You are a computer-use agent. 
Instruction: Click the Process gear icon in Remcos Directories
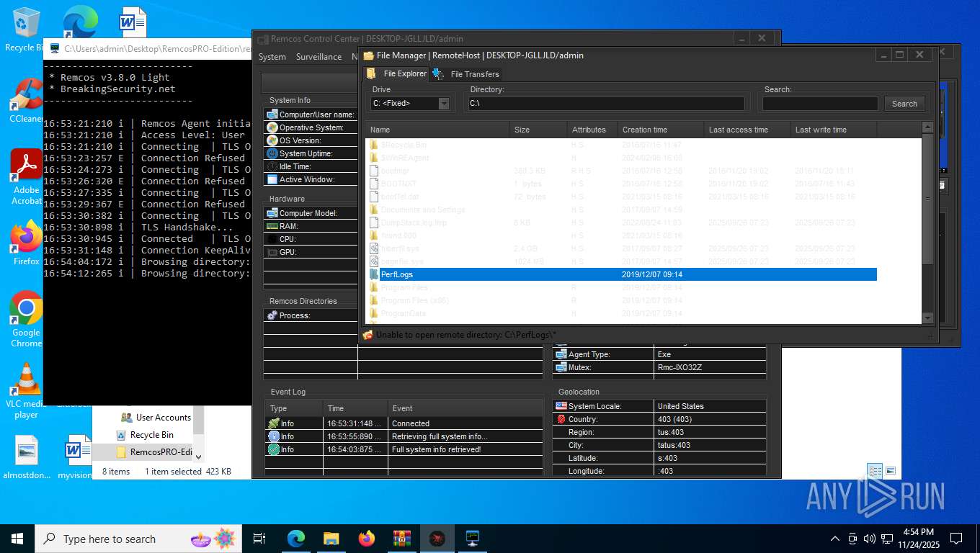pyautogui.click(x=272, y=315)
